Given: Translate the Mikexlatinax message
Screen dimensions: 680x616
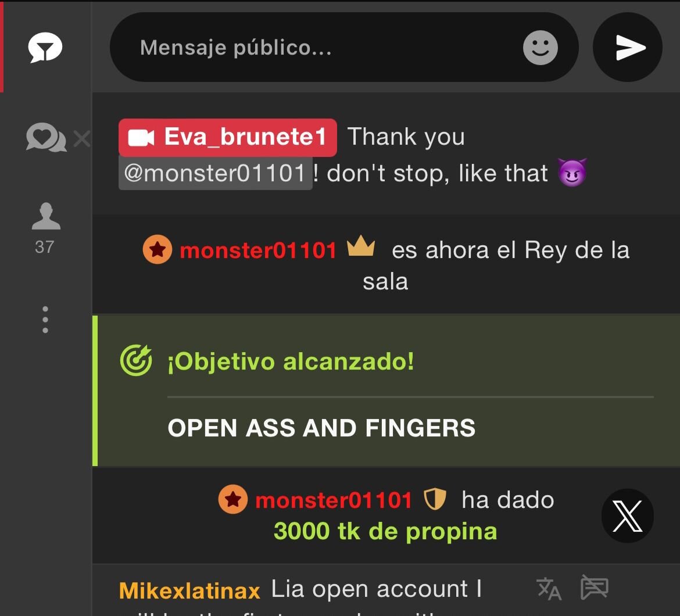Looking at the screenshot, I should 549,589.
